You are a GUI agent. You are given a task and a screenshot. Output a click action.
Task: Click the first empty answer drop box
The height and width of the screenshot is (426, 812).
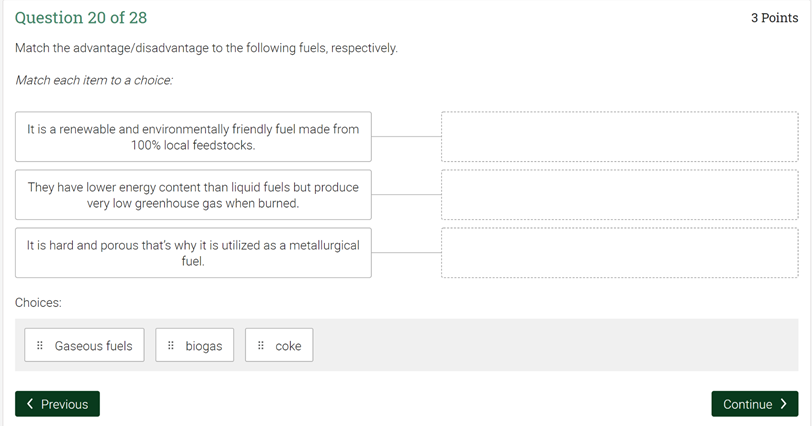[x=619, y=137]
